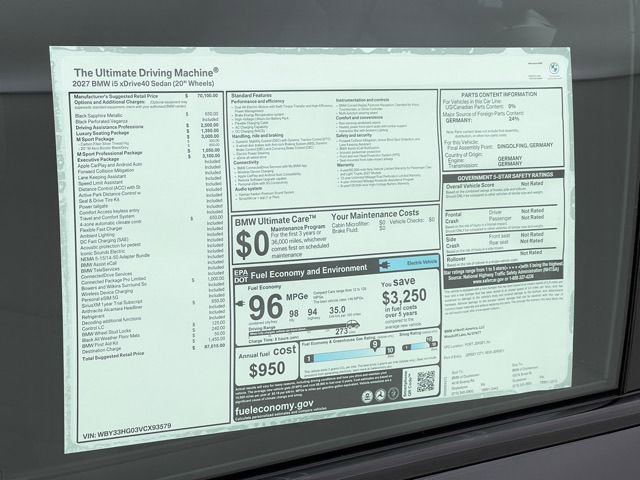
Task: Select the smog rating 10 marker
Action: [x=429, y=340]
